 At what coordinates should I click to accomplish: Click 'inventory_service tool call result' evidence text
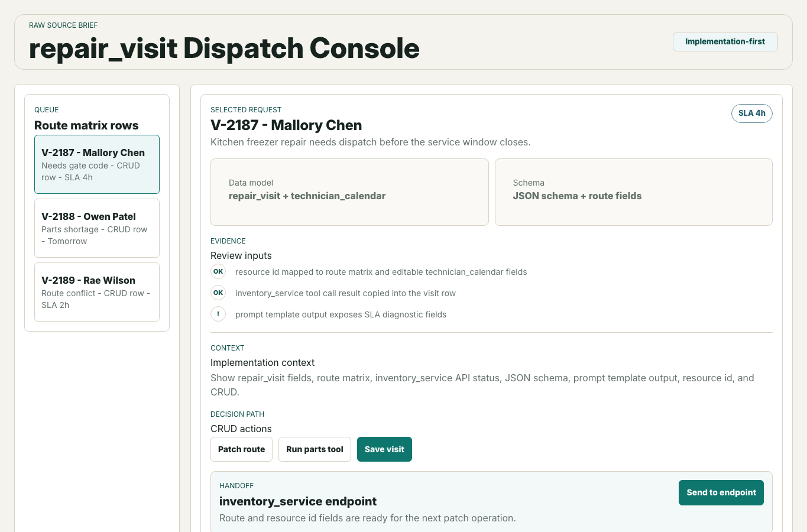point(345,293)
